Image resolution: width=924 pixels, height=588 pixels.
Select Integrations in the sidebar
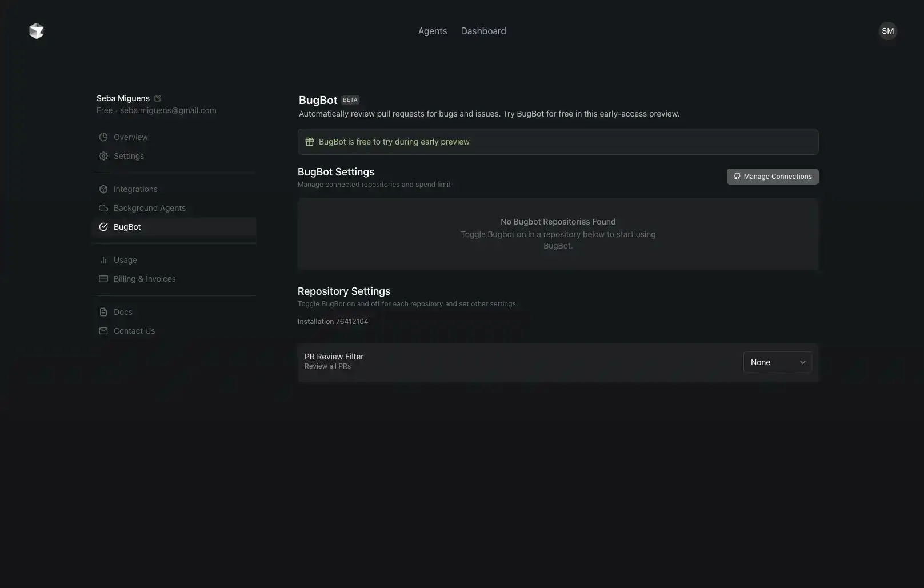174,189
